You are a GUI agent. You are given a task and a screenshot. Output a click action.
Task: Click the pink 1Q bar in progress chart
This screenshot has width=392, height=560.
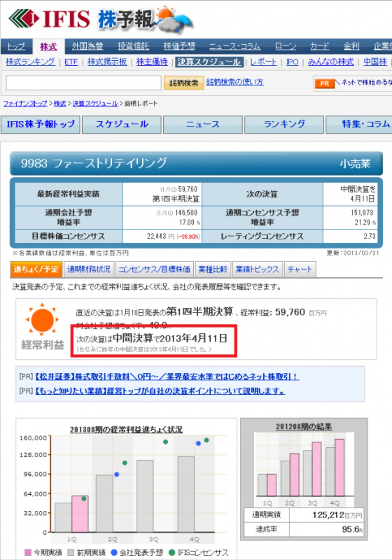point(80,514)
